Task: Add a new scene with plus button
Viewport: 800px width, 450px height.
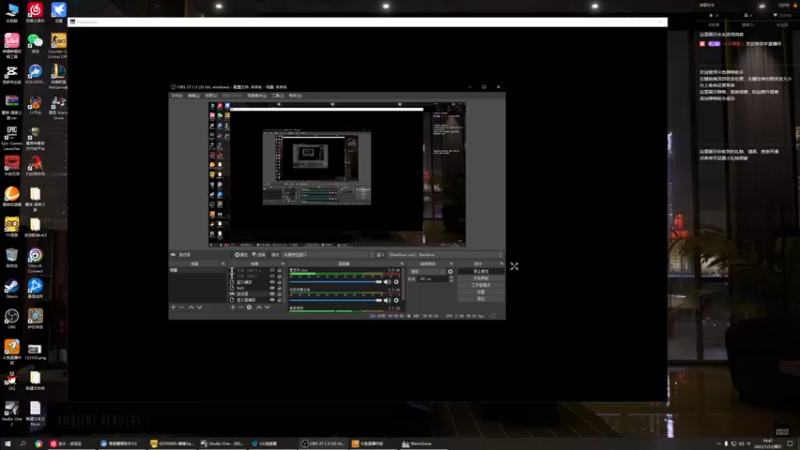Action: 173,307
